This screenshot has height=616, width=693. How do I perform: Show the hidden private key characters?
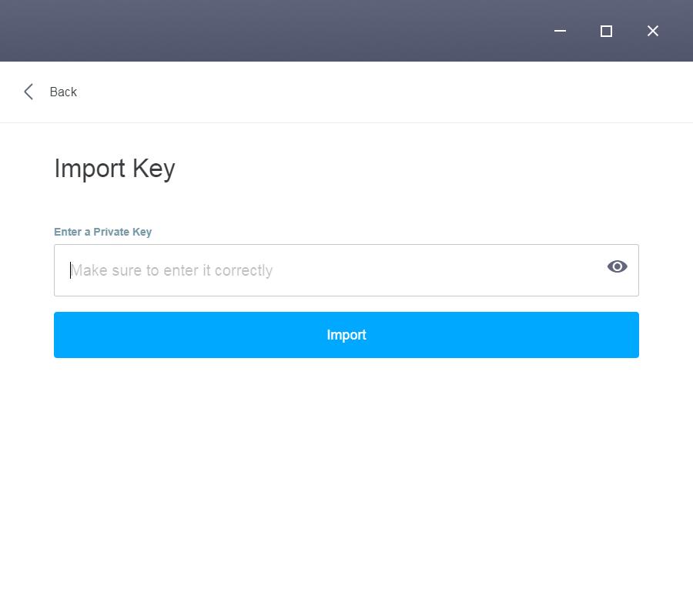pos(617,266)
